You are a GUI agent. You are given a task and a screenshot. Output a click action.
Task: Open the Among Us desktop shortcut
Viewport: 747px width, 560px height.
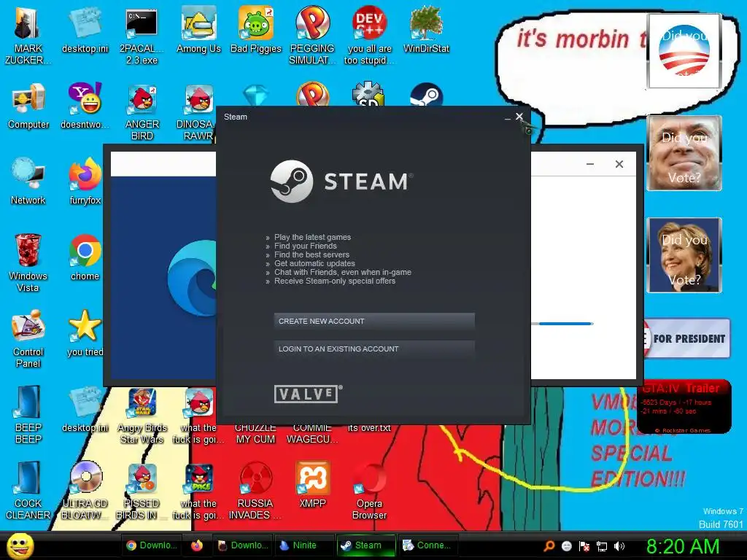click(x=198, y=29)
